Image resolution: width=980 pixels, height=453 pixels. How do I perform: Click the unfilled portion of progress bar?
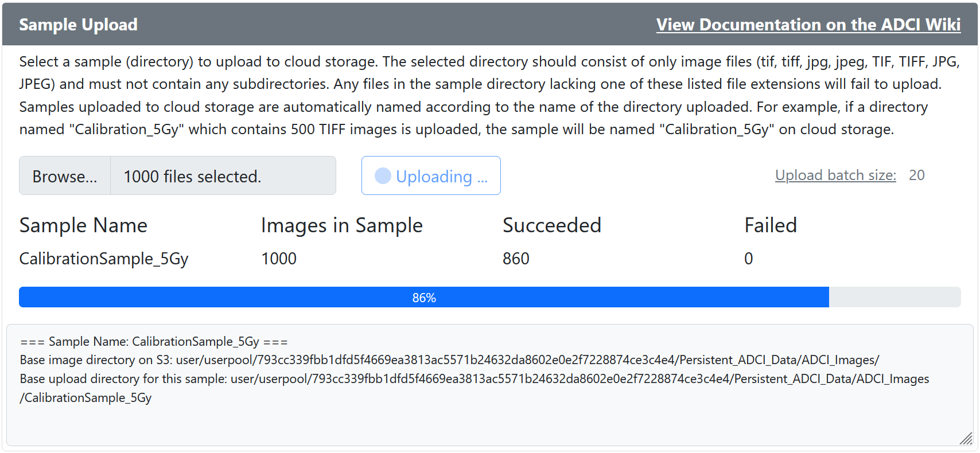pyautogui.click(x=895, y=297)
